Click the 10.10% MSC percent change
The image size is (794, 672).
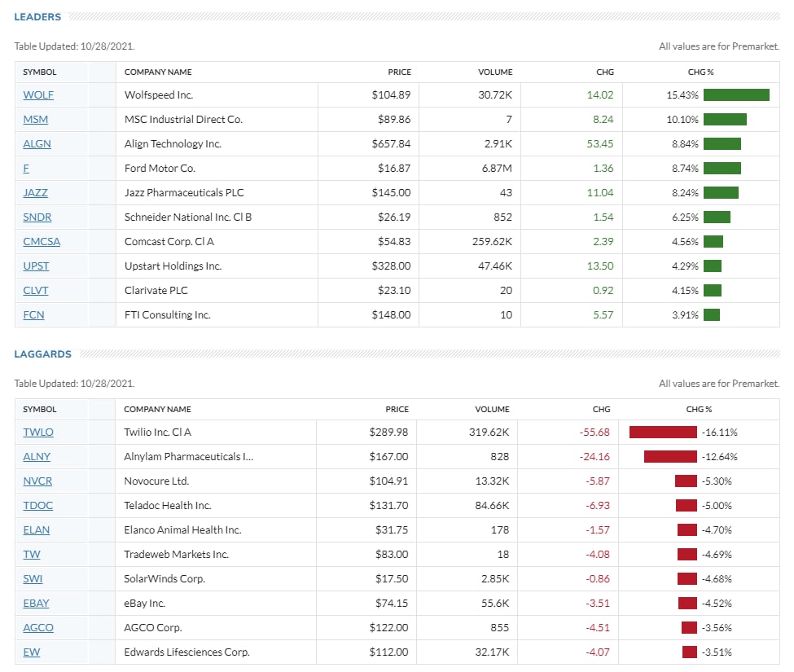coord(682,120)
